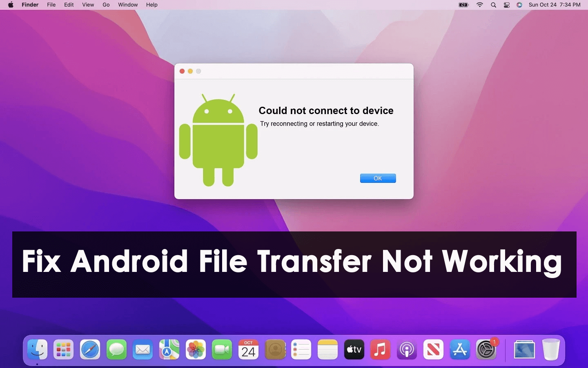This screenshot has height=368, width=588.
Task: Open the Photos app
Action: click(195, 350)
